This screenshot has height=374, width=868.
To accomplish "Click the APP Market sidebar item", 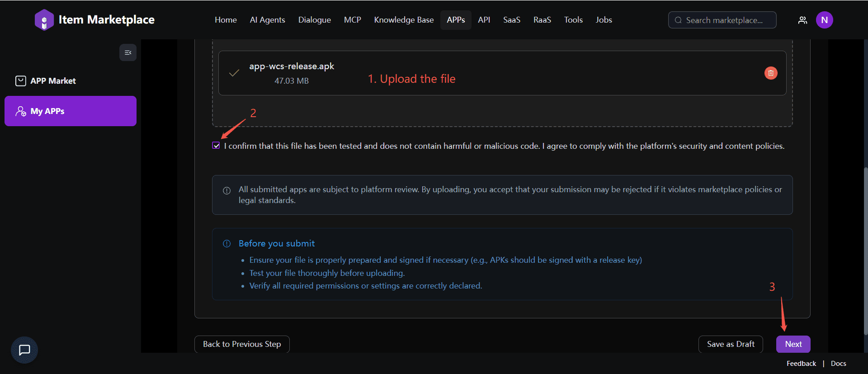I will [x=53, y=81].
